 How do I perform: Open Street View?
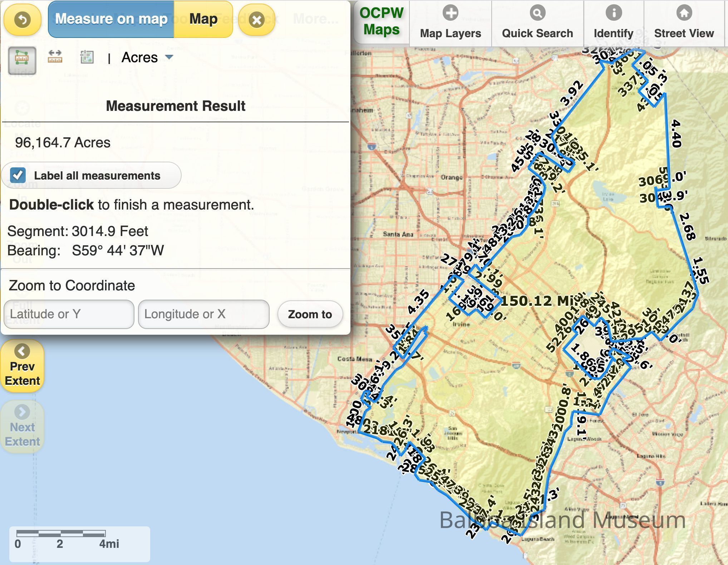(684, 23)
